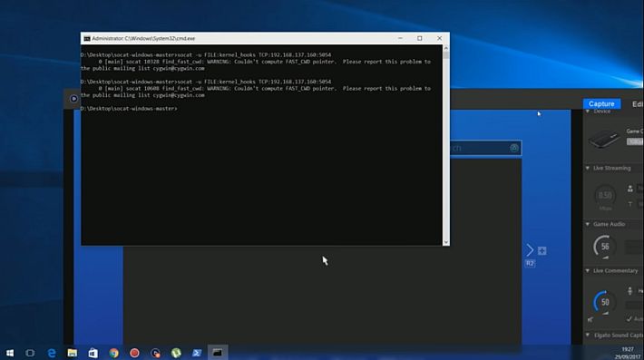The image size is (644, 360).
Task: Toggle the Auto checkbox in Live Commentary
Action: pos(629,318)
